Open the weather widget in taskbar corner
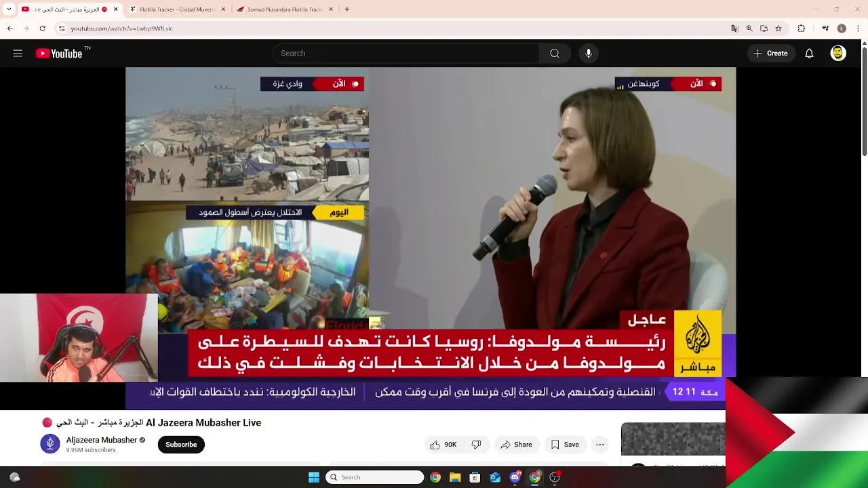The height and width of the screenshot is (488, 868). click(15, 477)
